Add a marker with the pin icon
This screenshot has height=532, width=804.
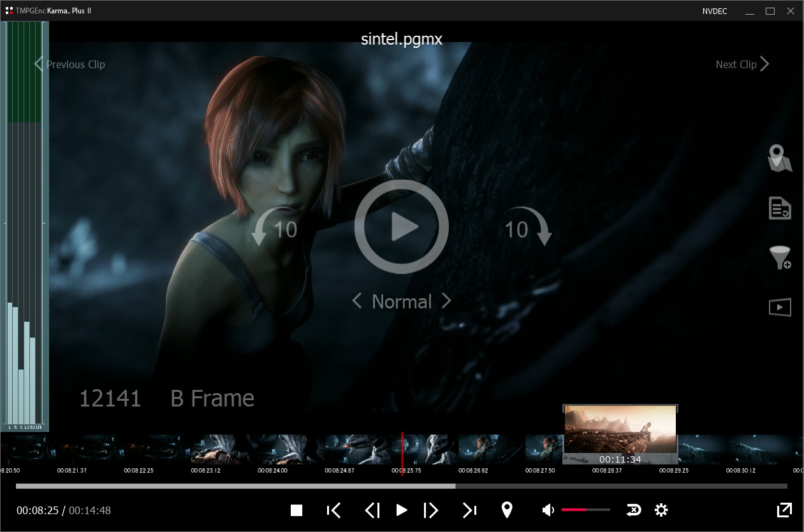pos(507,510)
